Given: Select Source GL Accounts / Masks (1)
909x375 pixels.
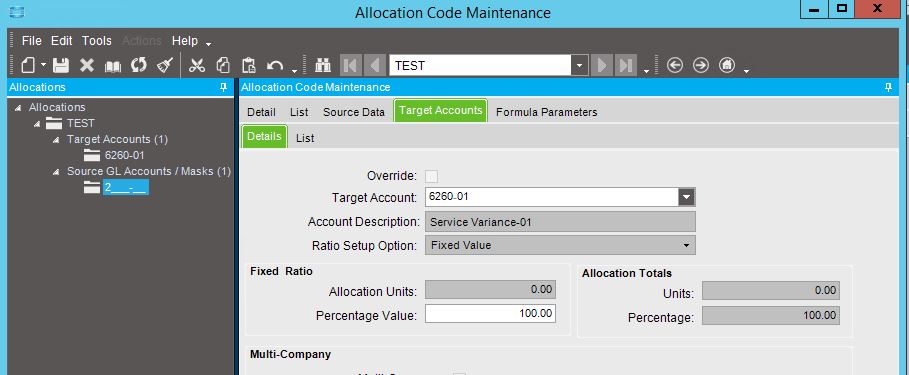Looking at the screenshot, I should [149, 172].
